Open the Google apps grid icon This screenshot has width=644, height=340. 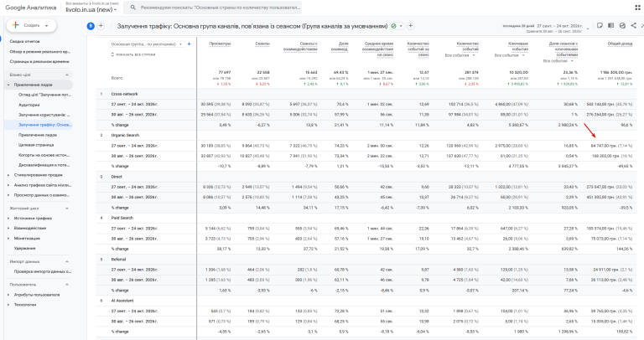(637, 8)
